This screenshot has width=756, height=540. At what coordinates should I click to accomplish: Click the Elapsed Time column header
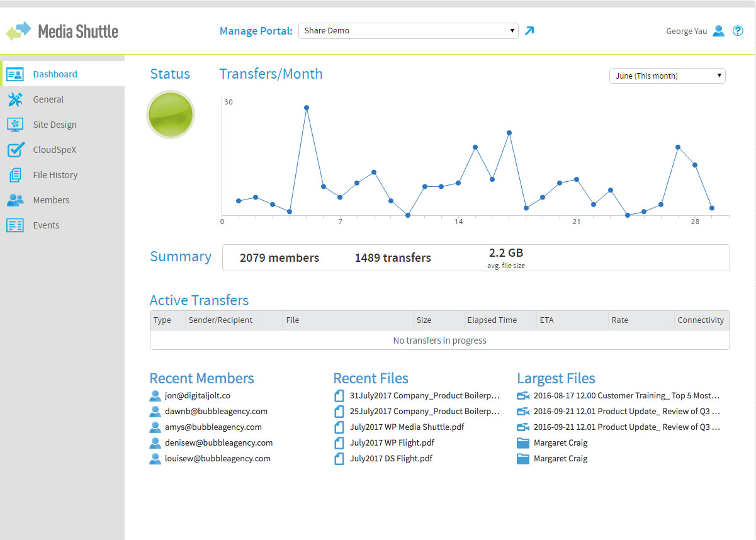pyautogui.click(x=492, y=320)
